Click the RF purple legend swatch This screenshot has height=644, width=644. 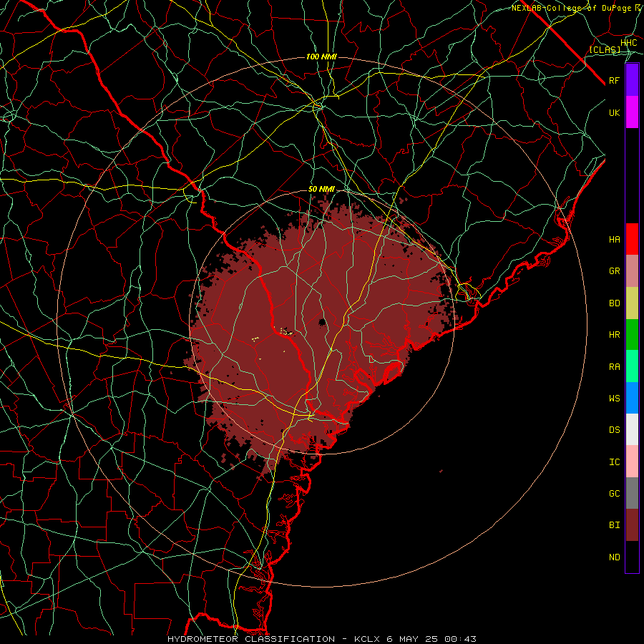click(632, 80)
